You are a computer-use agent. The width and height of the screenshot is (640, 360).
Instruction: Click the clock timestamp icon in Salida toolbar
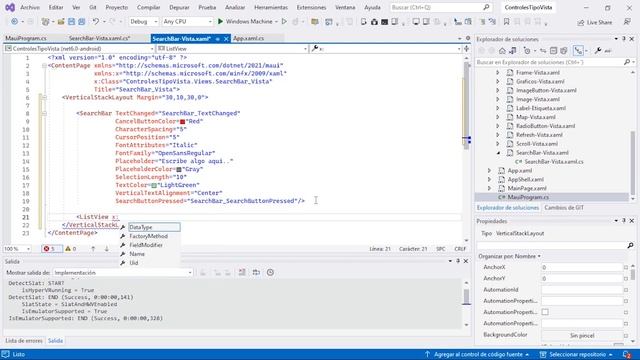(x=270, y=272)
